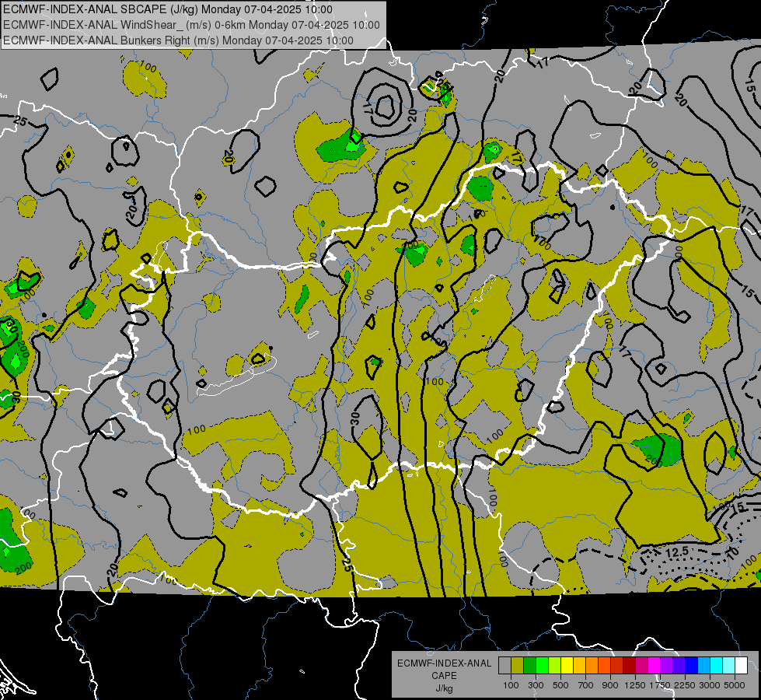Click the WindShear 0-6km title line
Image resolution: width=761 pixels, height=700 pixels.
click(x=192, y=25)
